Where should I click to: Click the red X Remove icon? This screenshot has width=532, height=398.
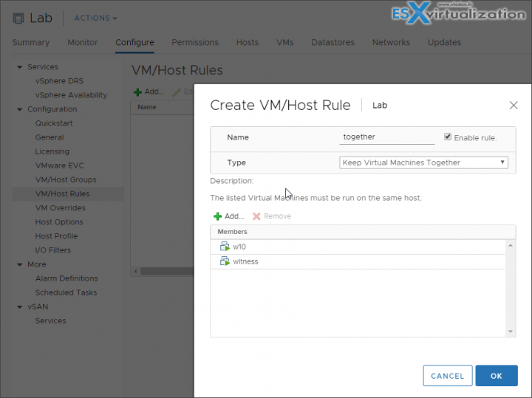(x=256, y=216)
